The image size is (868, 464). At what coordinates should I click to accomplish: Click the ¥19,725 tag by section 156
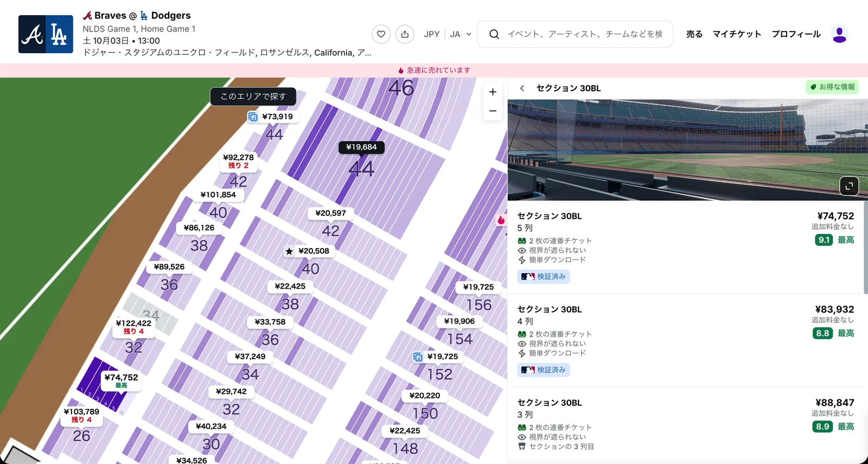[x=478, y=287]
